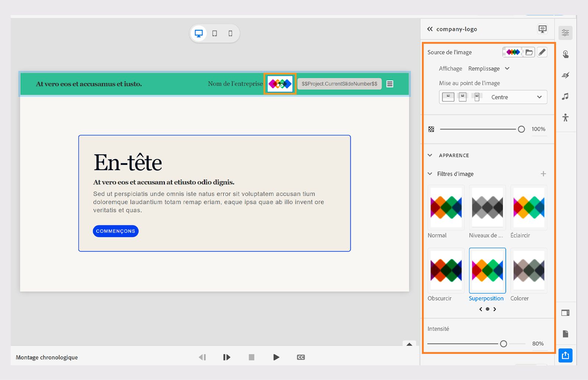
Task: Click the COMMENÇONS button on slide
Action: click(116, 231)
